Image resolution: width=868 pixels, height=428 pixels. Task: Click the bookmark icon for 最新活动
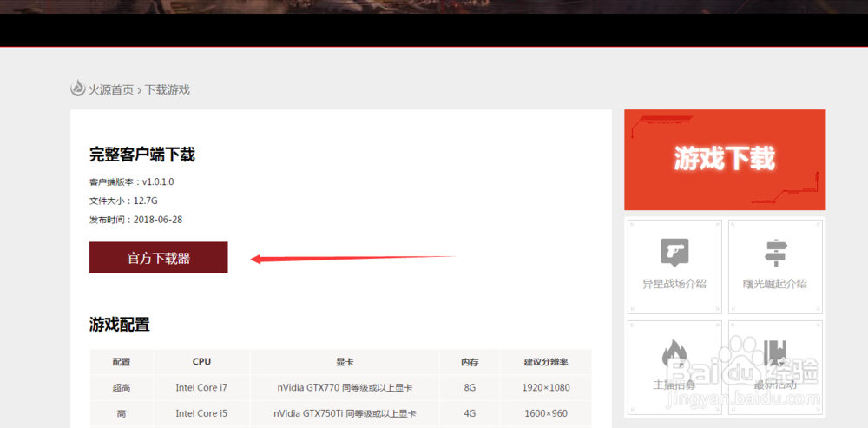pyautogui.click(x=775, y=354)
